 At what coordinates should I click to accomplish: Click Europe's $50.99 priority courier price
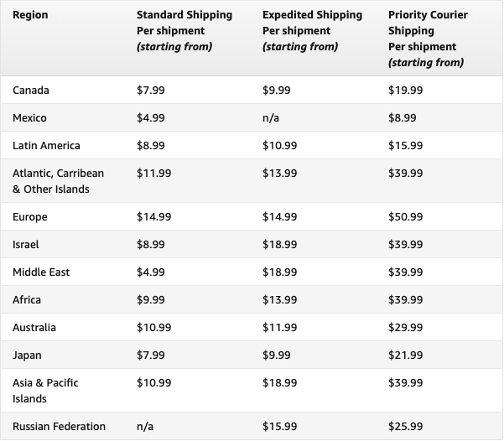click(x=406, y=217)
